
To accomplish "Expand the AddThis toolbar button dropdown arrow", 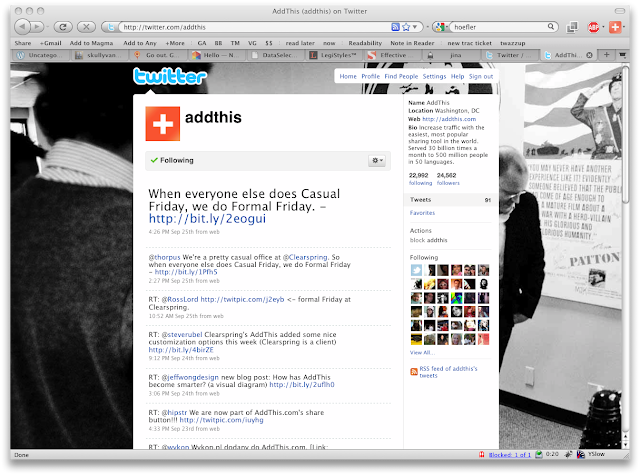I will 624,27.
